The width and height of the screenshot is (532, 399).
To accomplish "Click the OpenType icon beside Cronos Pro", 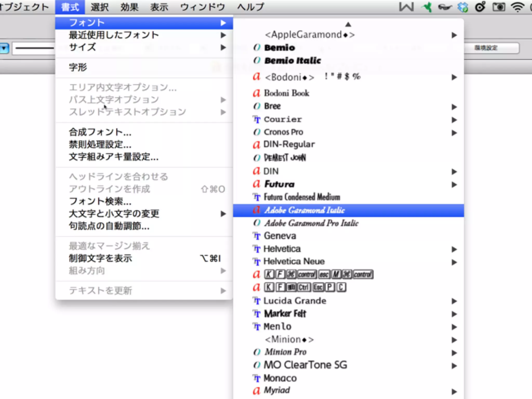I will coord(257,132).
